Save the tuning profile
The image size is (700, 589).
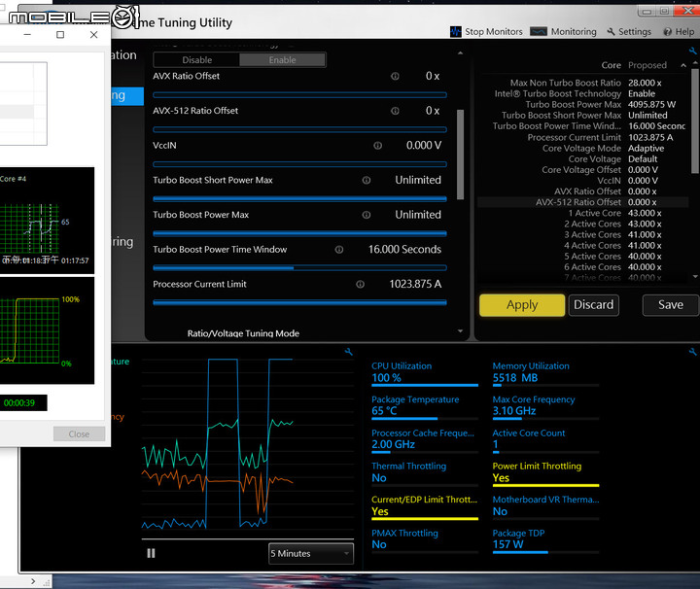(671, 305)
